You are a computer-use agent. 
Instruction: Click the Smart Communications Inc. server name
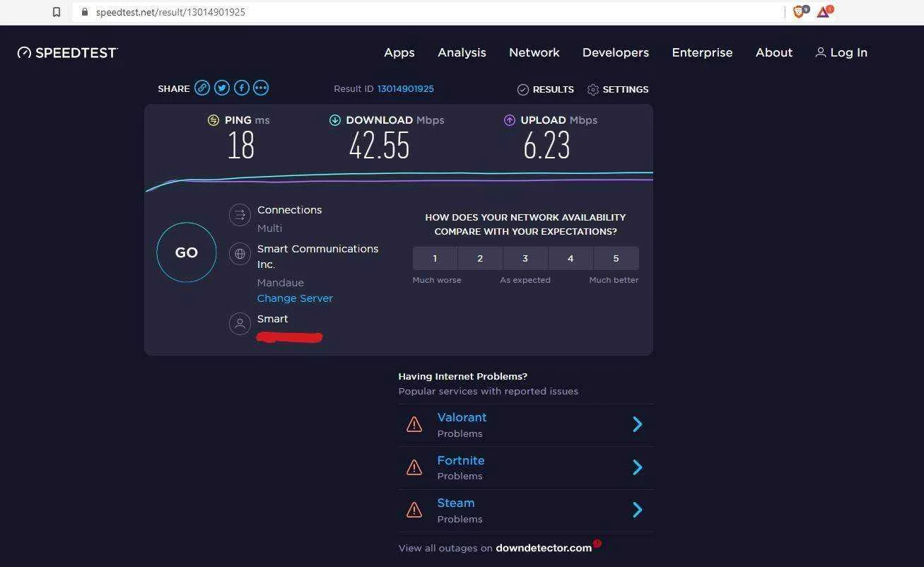[x=318, y=257]
